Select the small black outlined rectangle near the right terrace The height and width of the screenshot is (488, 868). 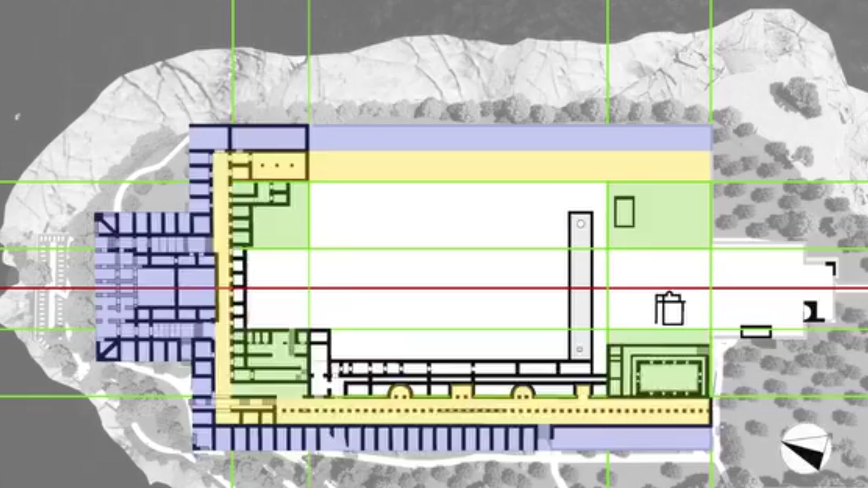tap(756, 332)
